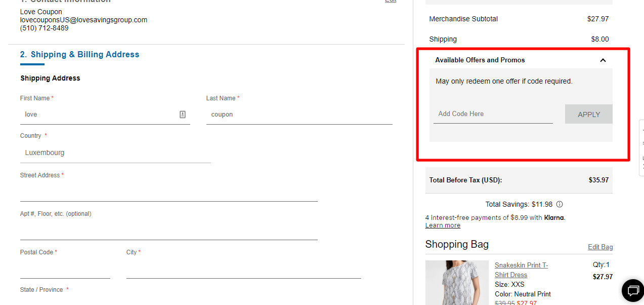Edit the First Name field containing love

click(105, 115)
